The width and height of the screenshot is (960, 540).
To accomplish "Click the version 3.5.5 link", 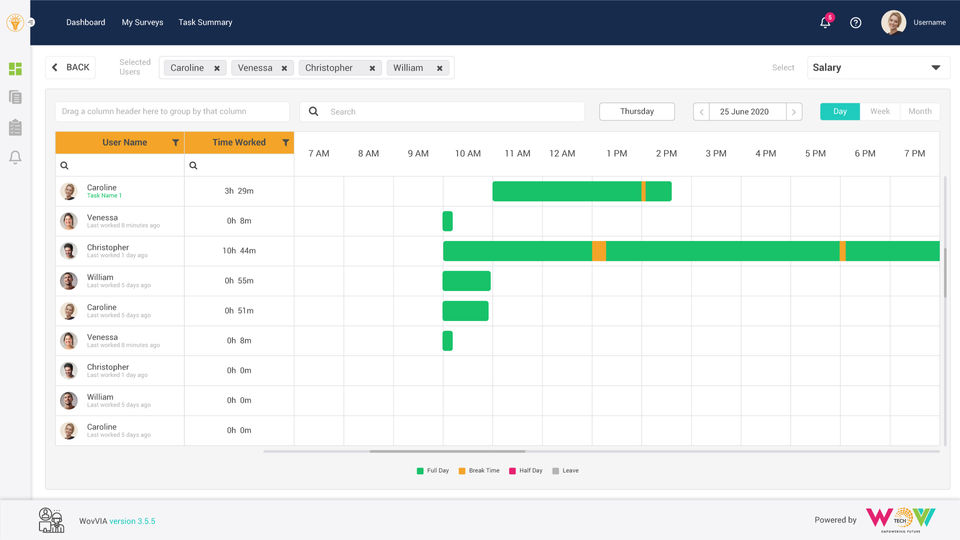I will click(x=132, y=521).
